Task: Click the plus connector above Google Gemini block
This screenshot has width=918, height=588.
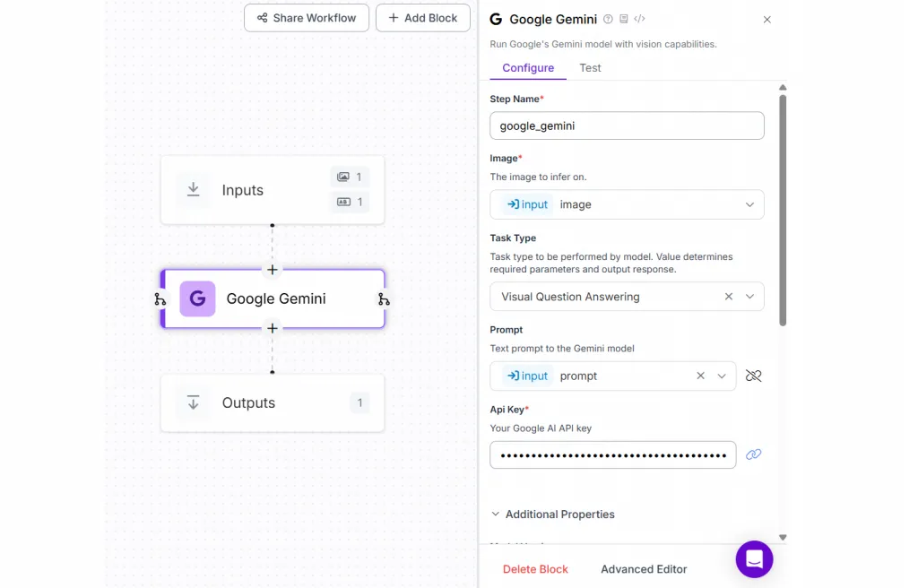Action: 273,270
